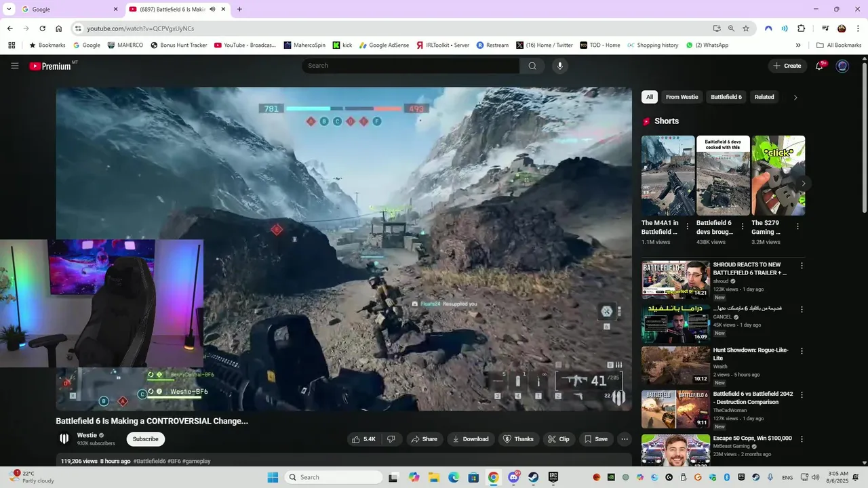Viewport: 868px width, 488px height.
Task: Open Battlefield 6 vs 2042 comparison thumbnail
Action: pos(675,409)
